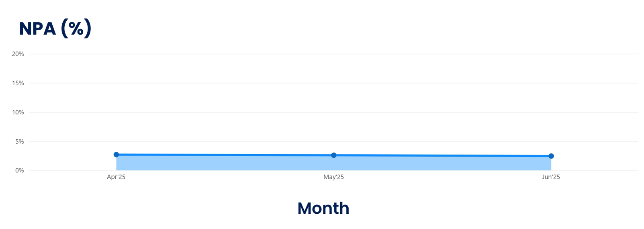The width and height of the screenshot is (644, 229).
Task: Click the 10% y-axis label
Action: (x=18, y=112)
